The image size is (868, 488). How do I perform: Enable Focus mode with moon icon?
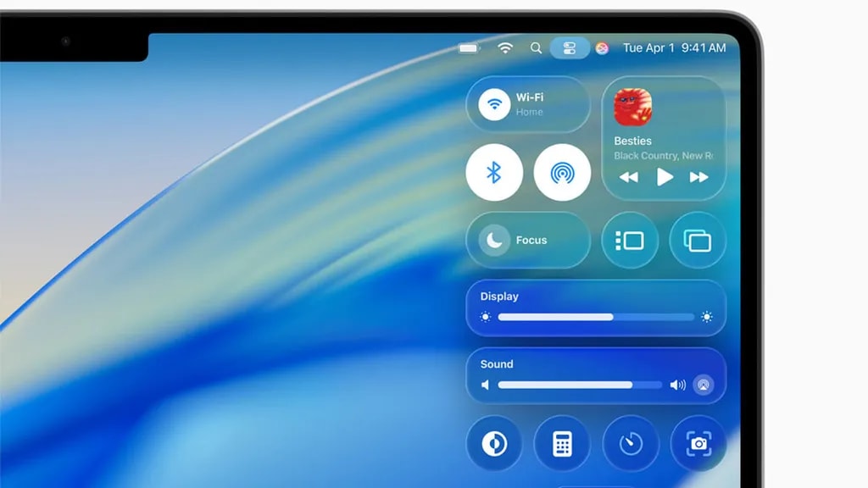[x=494, y=240]
